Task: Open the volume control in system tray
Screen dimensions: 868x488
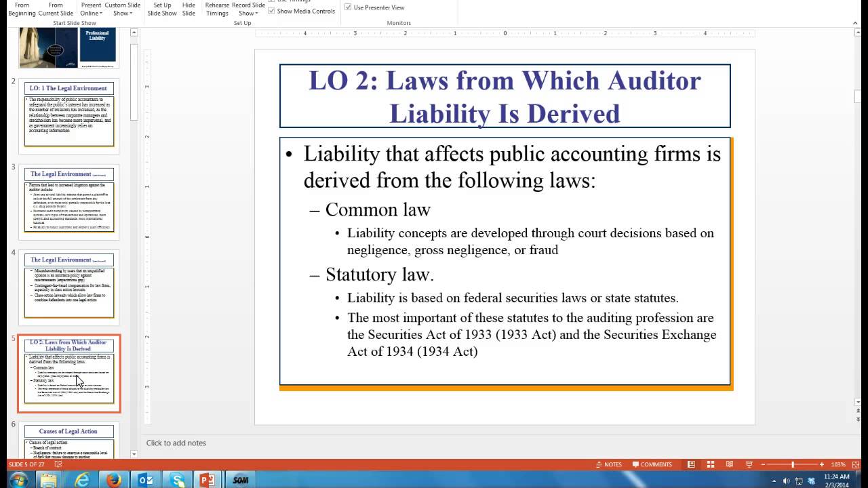Action: click(787, 481)
